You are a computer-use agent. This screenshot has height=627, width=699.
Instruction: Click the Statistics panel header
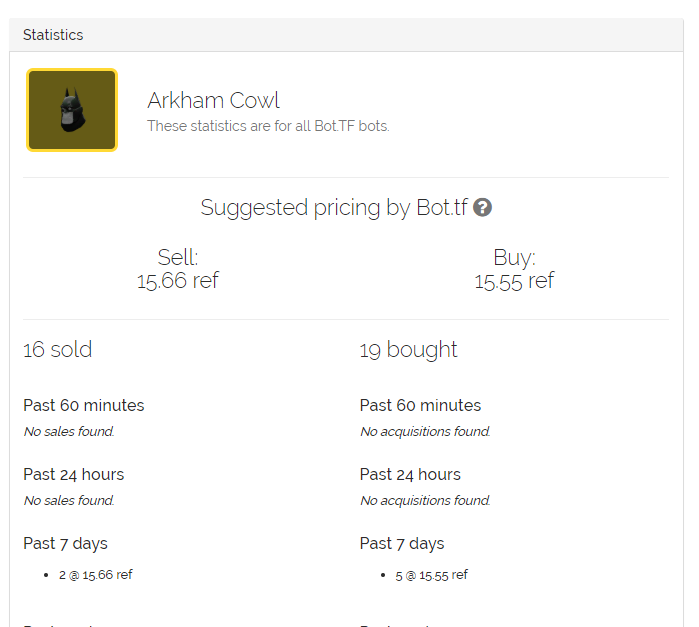click(x=53, y=35)
